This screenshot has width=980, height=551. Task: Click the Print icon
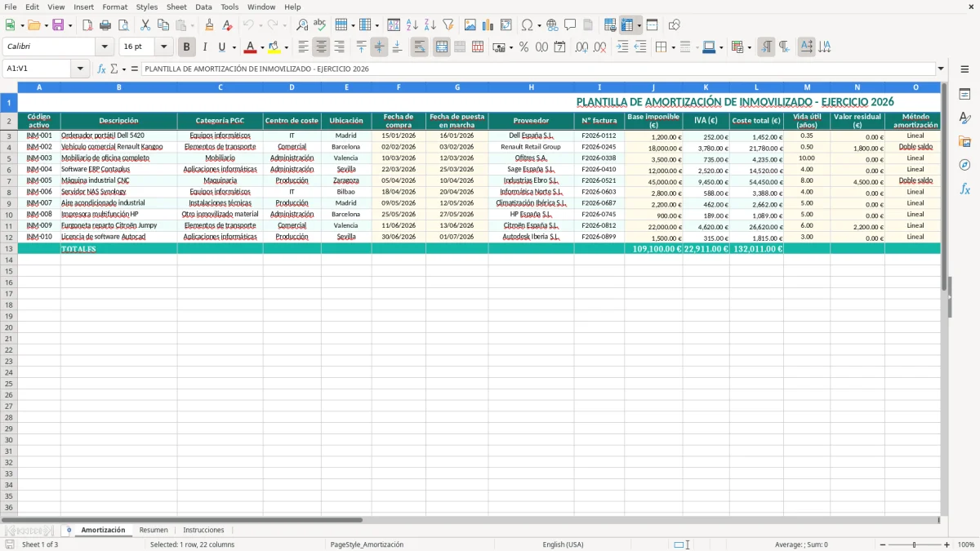[x=105, y=25]
